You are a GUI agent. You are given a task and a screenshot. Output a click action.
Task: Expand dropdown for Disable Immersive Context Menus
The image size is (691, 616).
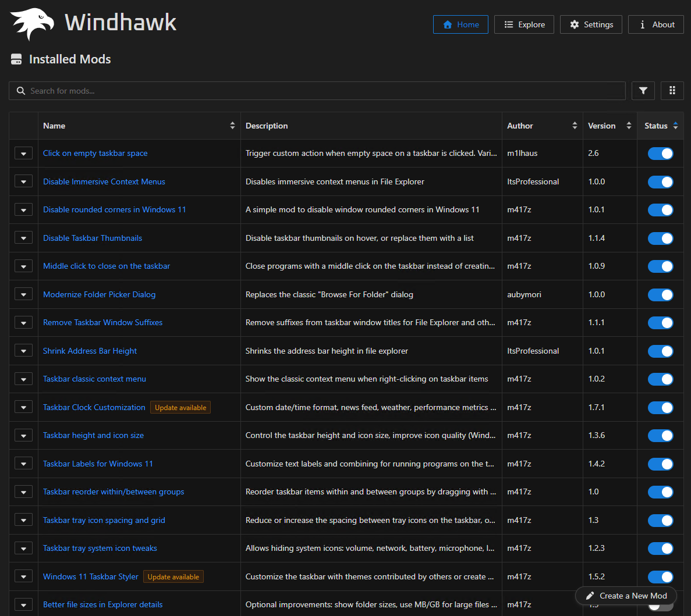point(23,182)
